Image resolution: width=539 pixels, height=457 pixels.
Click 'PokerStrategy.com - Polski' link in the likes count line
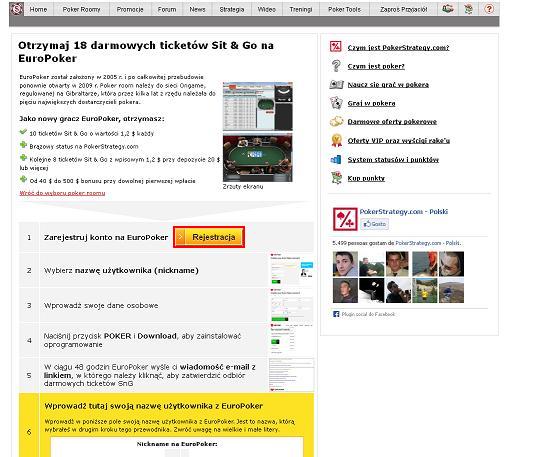(427, 243)
